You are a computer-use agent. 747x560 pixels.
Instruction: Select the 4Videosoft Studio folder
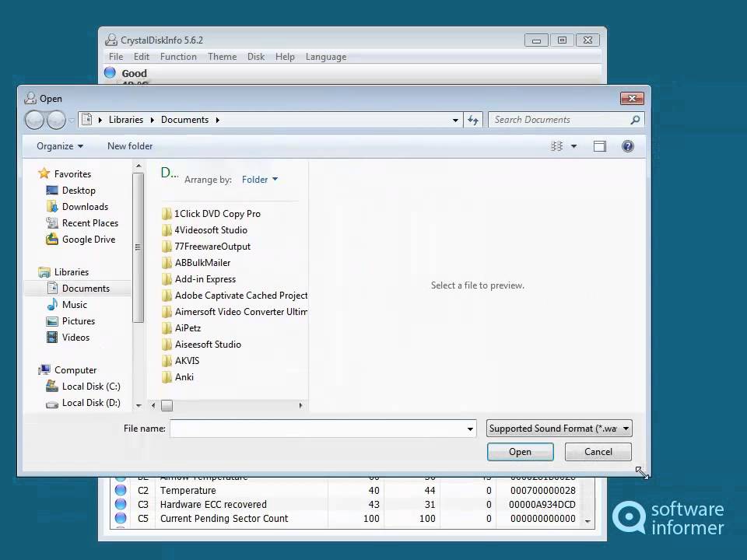(205, 230)
